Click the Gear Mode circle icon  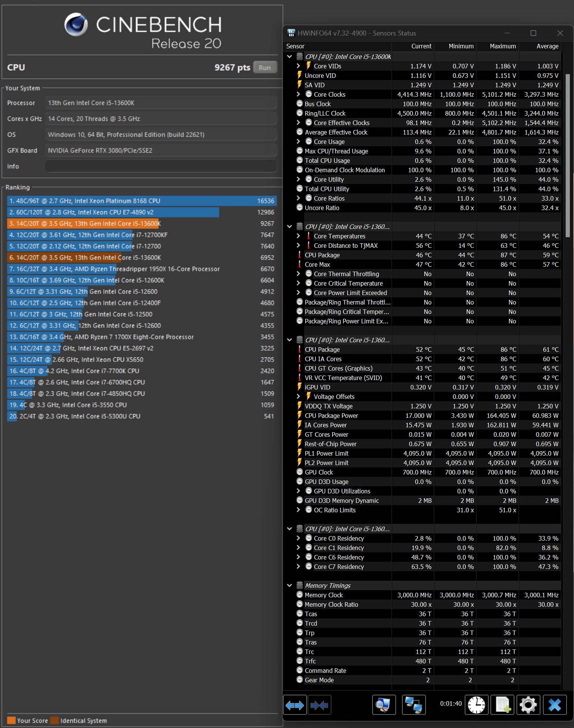pos(300,680)
